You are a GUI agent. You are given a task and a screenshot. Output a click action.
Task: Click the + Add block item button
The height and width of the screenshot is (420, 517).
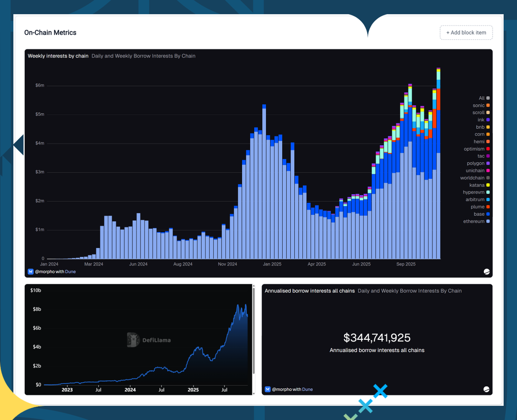466,33
